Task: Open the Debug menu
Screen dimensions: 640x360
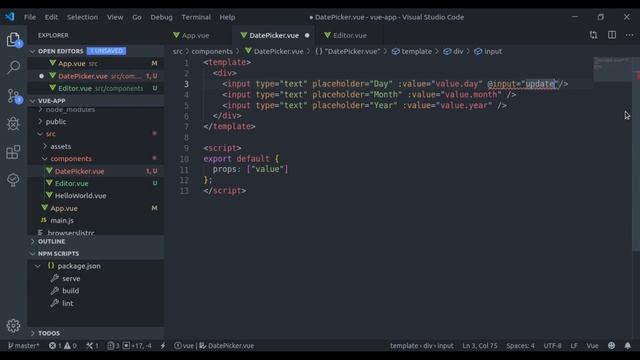Action: coord(161,17)
